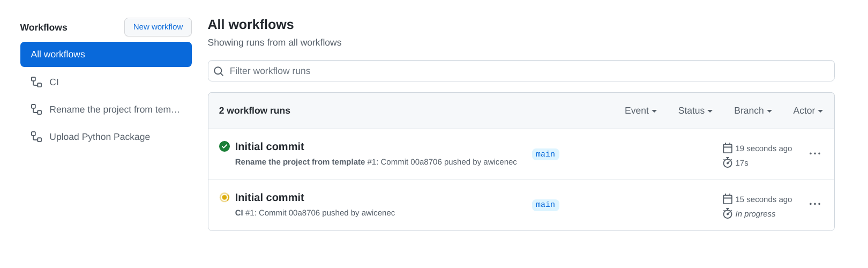Click the 19 seconds ago timestamp

point(764,148)
